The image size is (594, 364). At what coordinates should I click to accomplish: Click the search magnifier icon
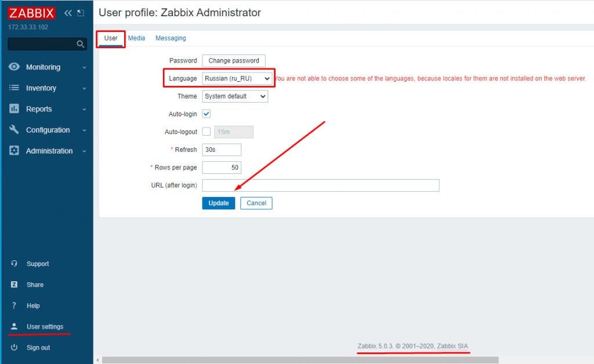(x=81, y=44)
